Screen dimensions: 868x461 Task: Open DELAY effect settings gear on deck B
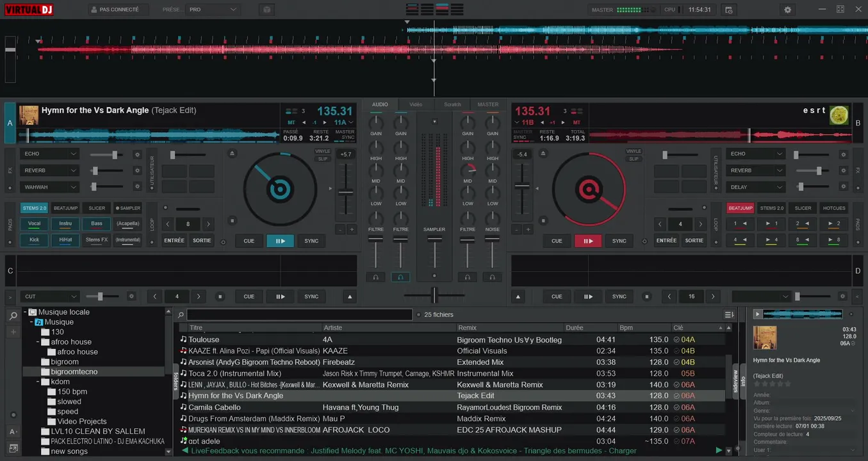[x=844, y=187]
